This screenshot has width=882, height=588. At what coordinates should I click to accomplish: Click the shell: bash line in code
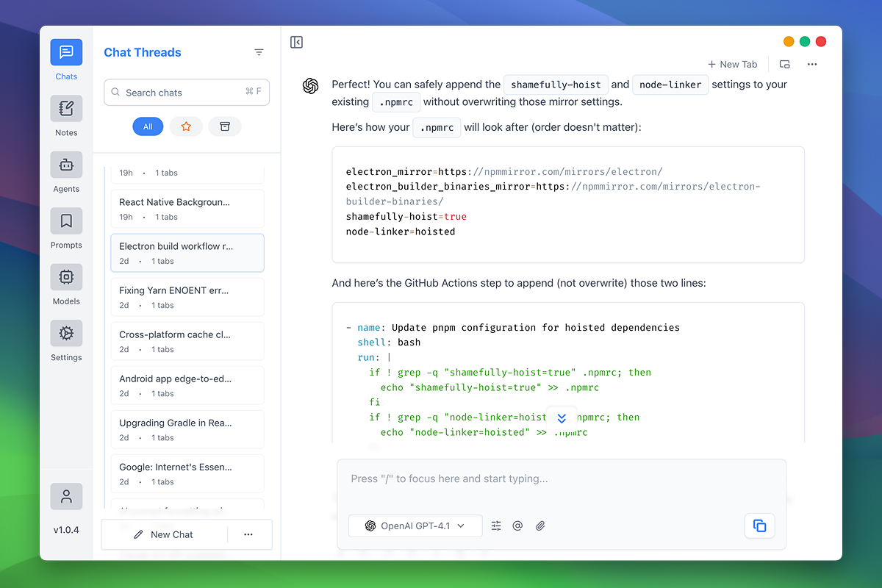click(389, 343)
